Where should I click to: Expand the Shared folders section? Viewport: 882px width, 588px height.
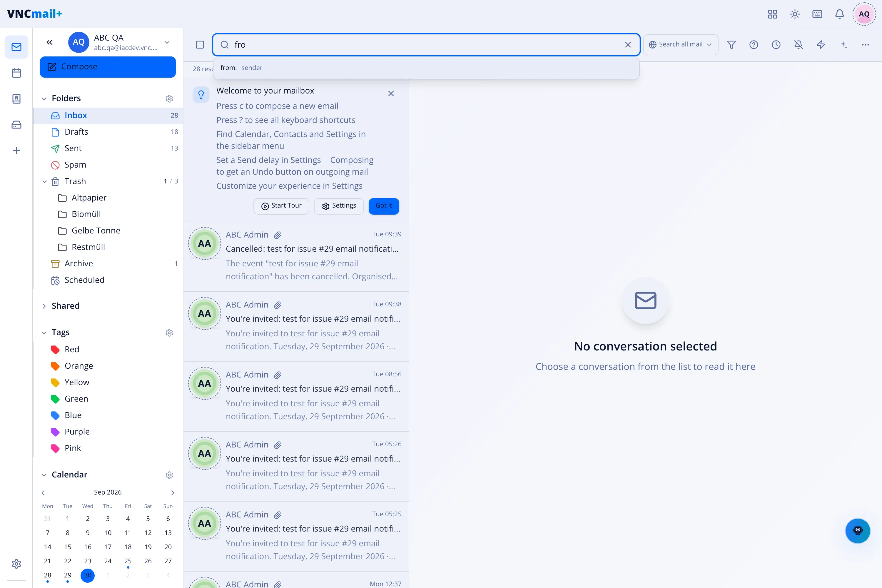coord(44,306)
